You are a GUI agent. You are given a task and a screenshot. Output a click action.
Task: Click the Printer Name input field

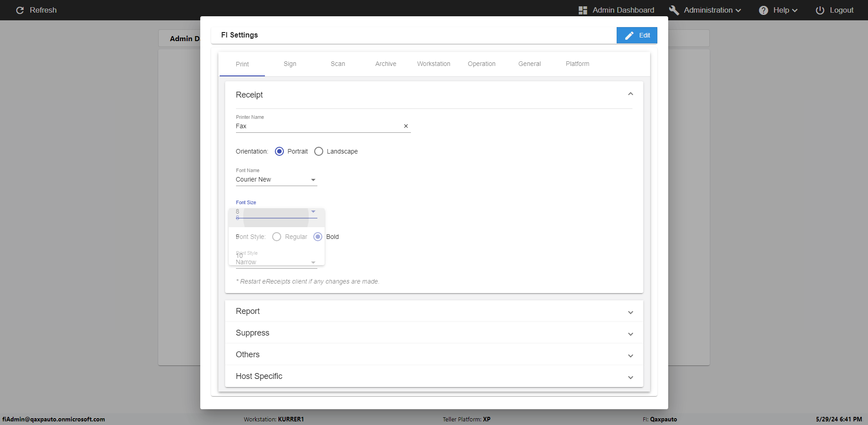pyautogui.click(x=316, y=126)
